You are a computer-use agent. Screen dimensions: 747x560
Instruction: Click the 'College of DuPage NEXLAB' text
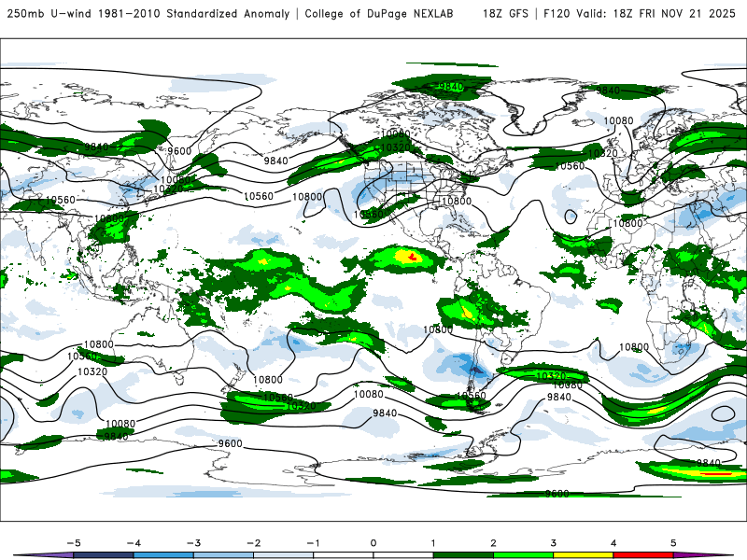(379, 14)
